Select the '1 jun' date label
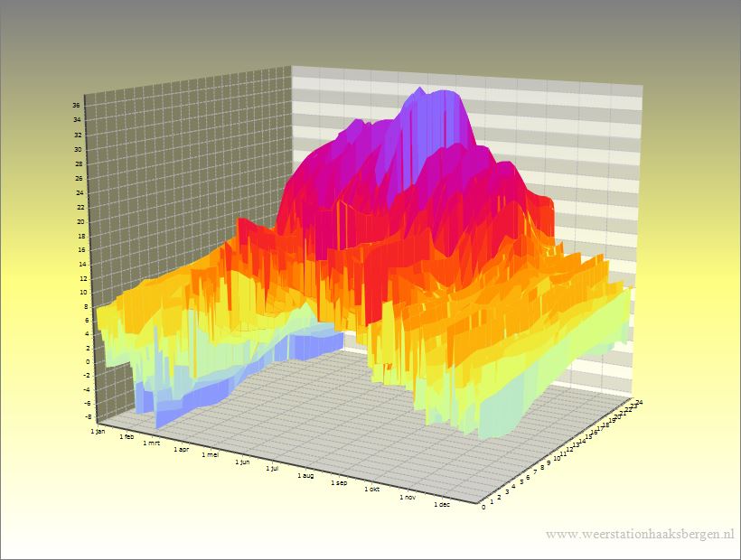Image resolution: width=741 pixels, height=560 pixels. click(x=242, y=462)
